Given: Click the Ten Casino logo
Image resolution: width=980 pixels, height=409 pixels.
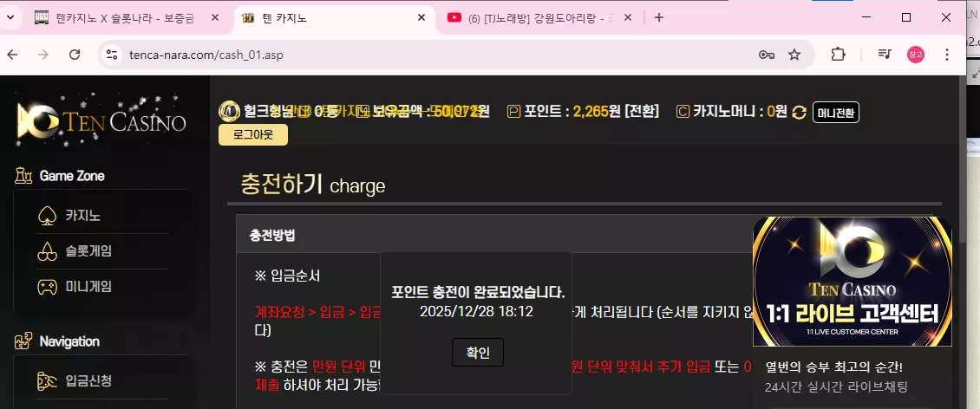Looking at the screenshot, I should [x=101, y=120].
